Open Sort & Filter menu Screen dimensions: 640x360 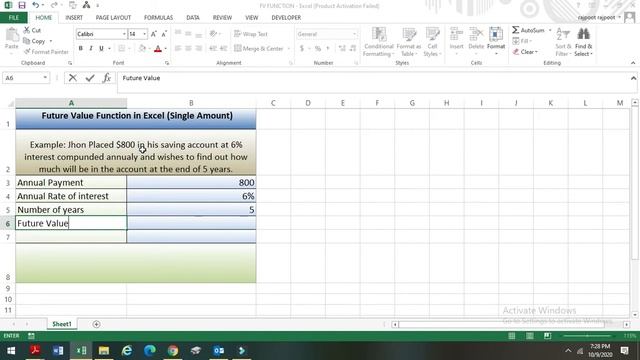coord(563,42)
